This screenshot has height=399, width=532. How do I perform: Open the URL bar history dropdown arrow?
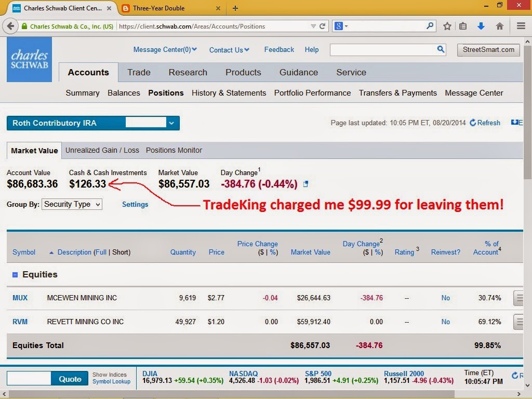point(313,26)
